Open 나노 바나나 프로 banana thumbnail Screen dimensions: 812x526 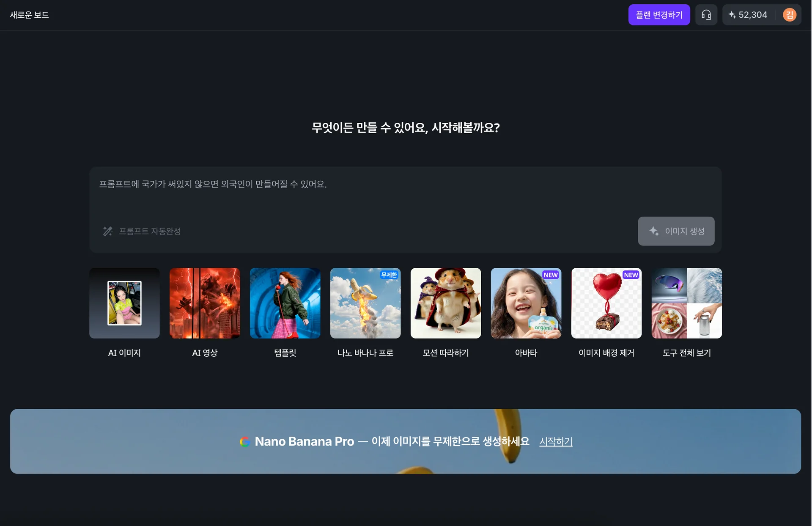pos(365,303)
